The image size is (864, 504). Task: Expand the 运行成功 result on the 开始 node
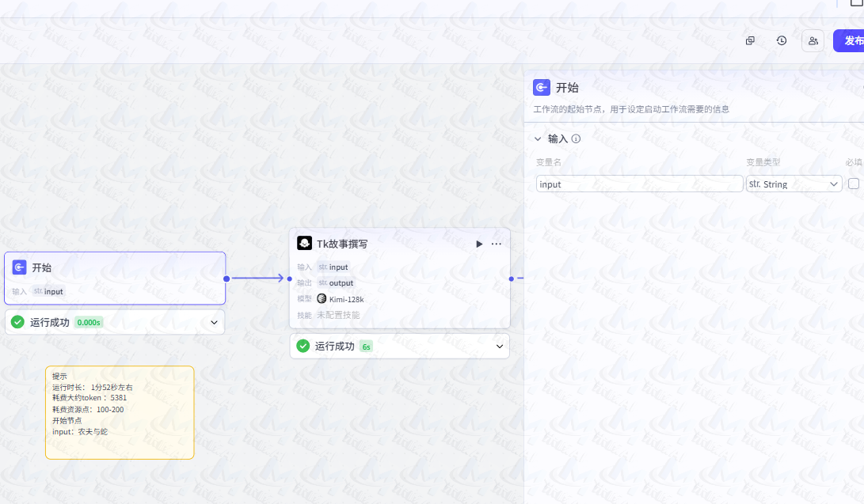click(212, 322)
